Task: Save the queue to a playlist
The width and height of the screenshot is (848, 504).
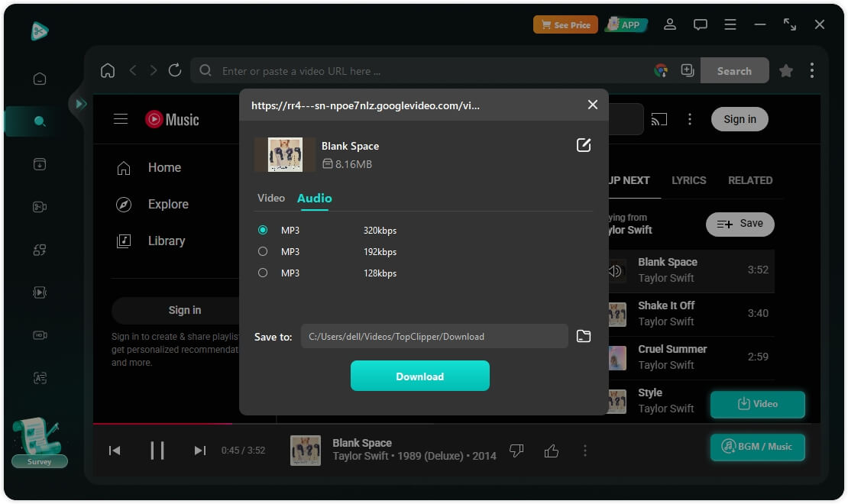Action: 740,224
